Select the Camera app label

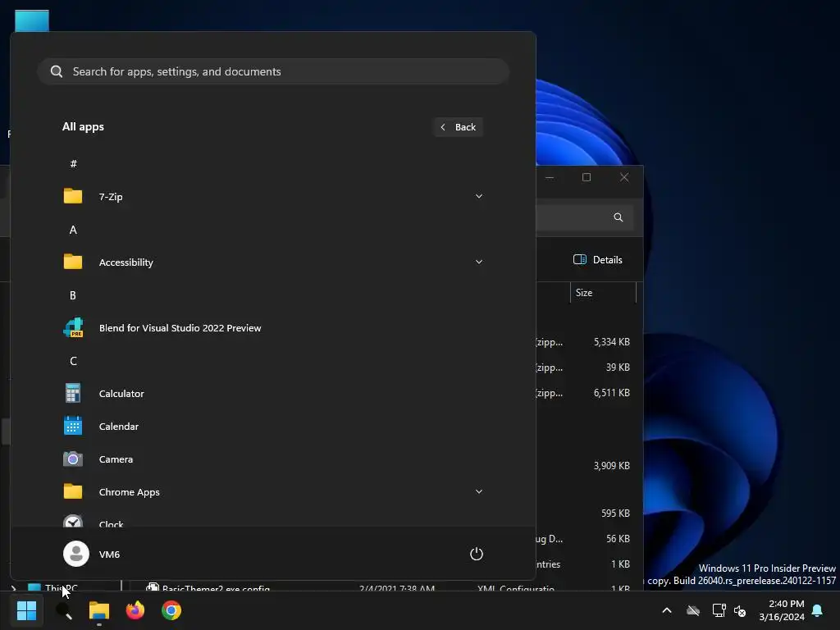pos(116,459)
